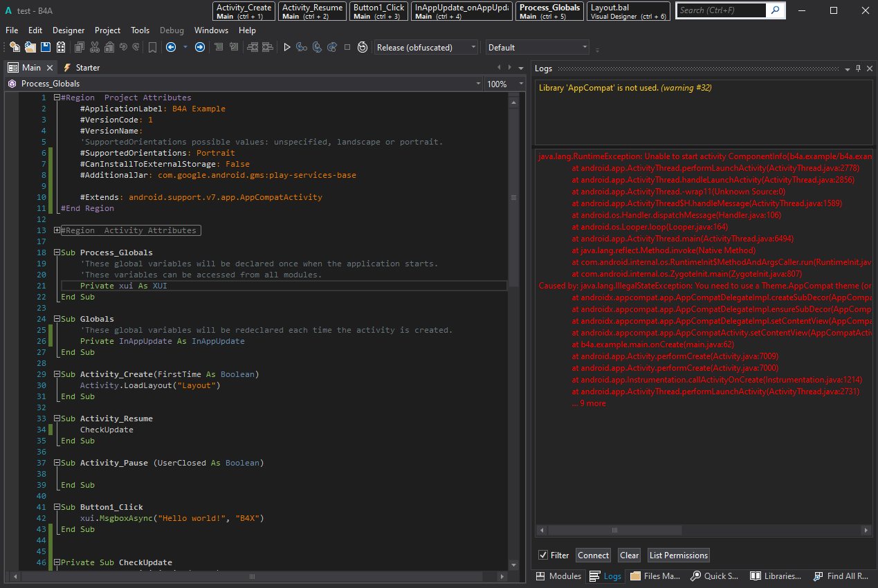
Task: Open the Designer menu
Action: [68, 30]
